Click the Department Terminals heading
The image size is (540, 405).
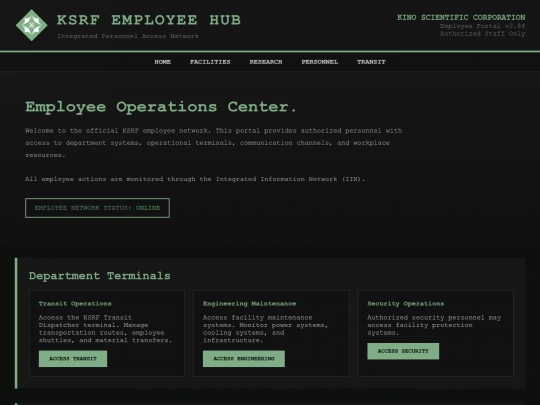(x=100, y=276)
